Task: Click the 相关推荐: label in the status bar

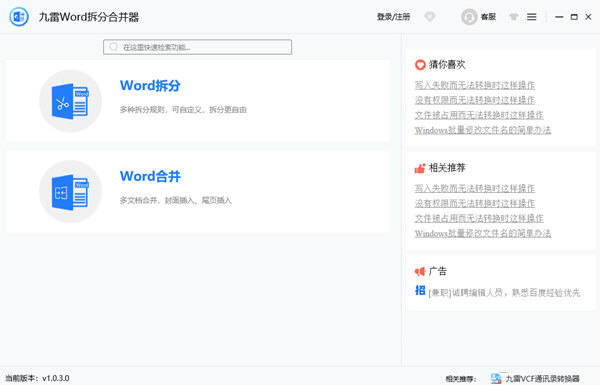Action: (461, 379)
